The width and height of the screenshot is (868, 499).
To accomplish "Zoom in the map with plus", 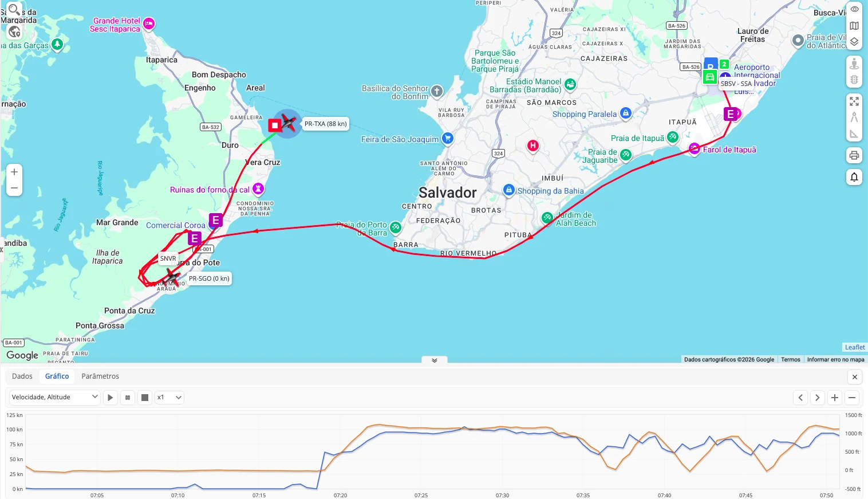I will click(14, 172).
